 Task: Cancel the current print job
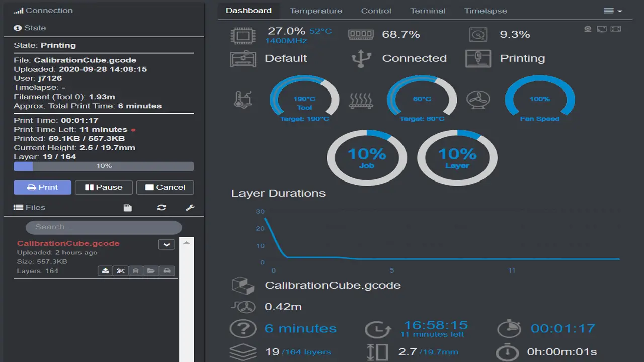tap(165, 187)
